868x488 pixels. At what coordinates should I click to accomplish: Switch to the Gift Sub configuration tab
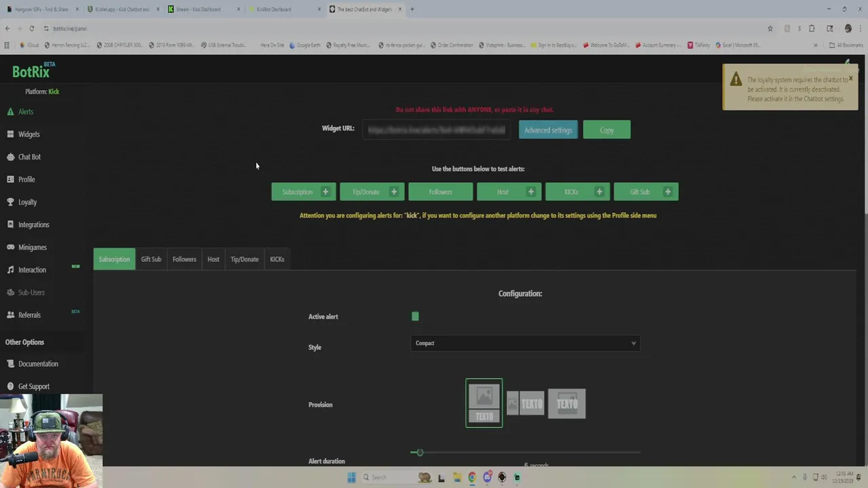pyautogui.click(x=151, y=259)
